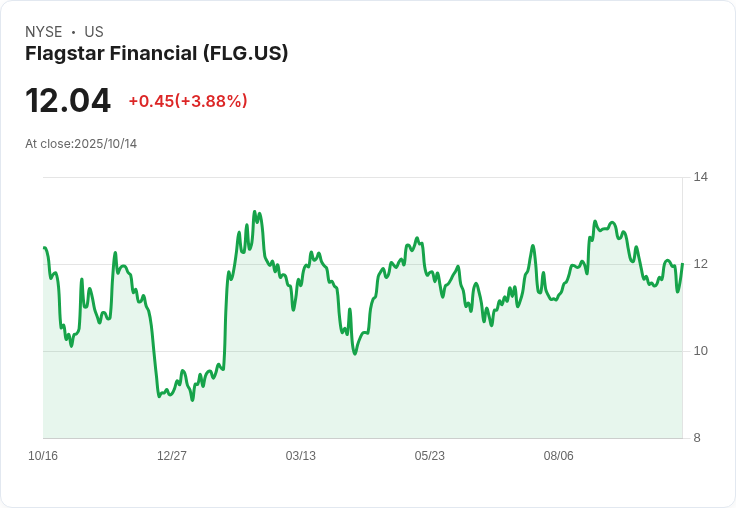Select the 08/06 date on the x-axis
Screen dimensions: 736x508
559,456
